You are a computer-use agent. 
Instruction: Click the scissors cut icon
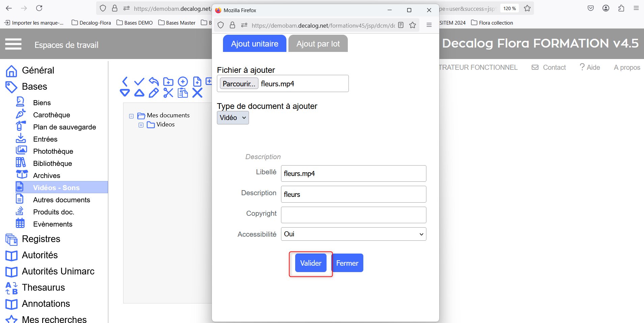(168, 93)
